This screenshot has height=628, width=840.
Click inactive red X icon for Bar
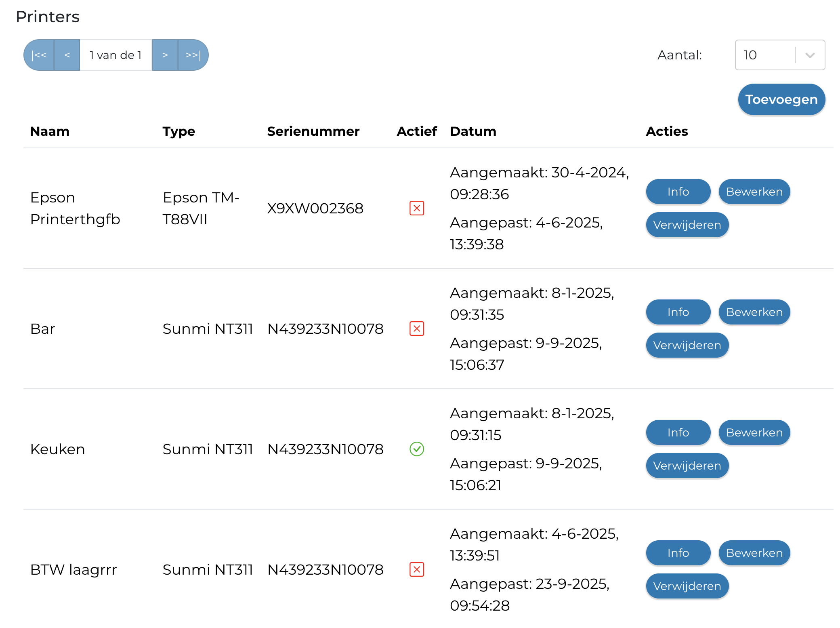pos(416,329)
